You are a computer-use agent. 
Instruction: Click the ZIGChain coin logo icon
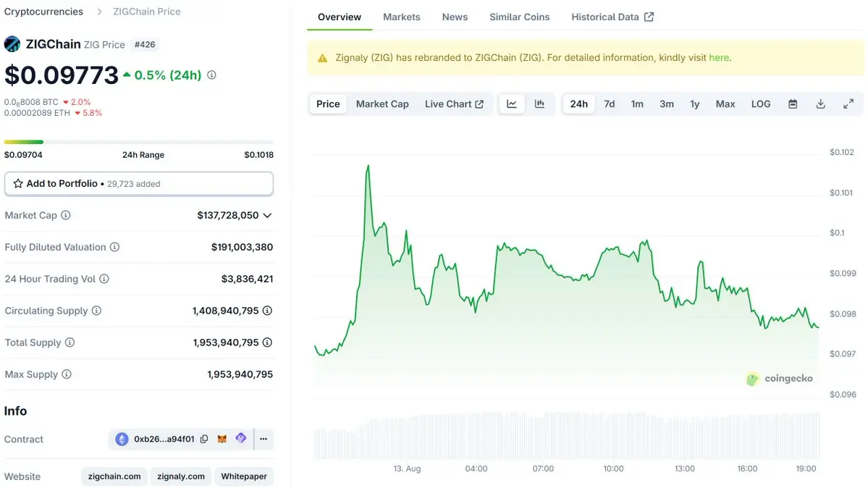tap(12, 44)
